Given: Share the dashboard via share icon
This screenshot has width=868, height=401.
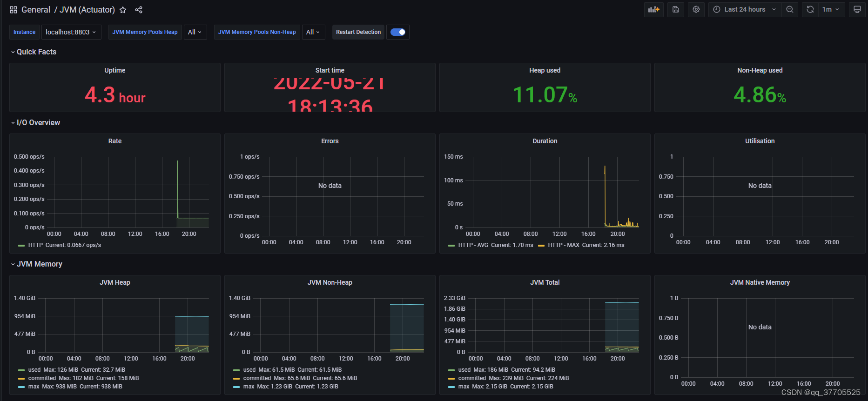Looking at the screenshot, I should pyautogui.click(x=139, y=10).
